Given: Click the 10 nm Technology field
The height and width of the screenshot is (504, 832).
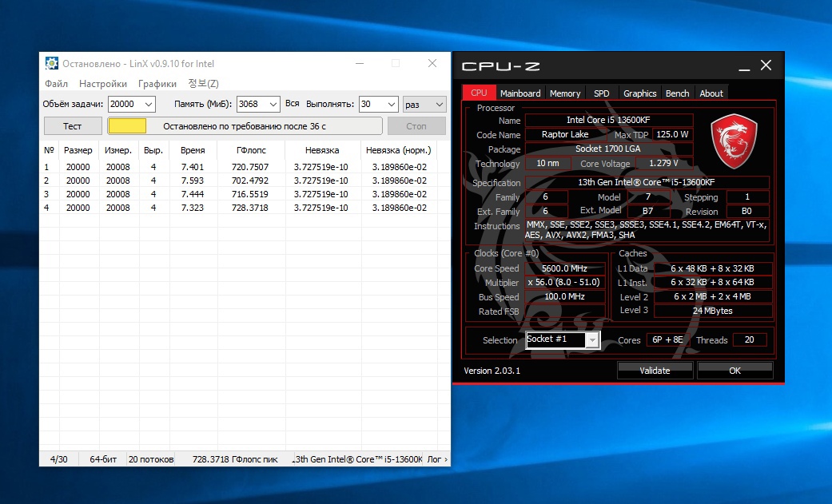Looking at the screenshot, I should click(547, 163).
